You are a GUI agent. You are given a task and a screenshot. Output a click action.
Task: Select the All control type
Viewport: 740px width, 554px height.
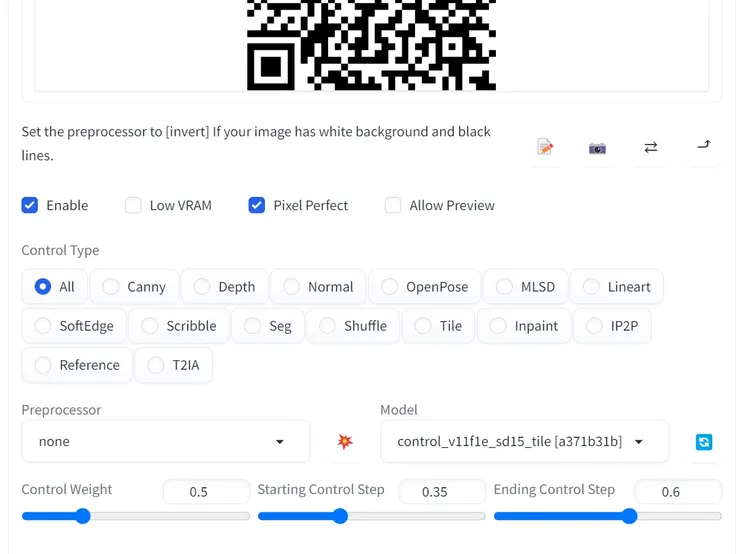coord(55,286)
